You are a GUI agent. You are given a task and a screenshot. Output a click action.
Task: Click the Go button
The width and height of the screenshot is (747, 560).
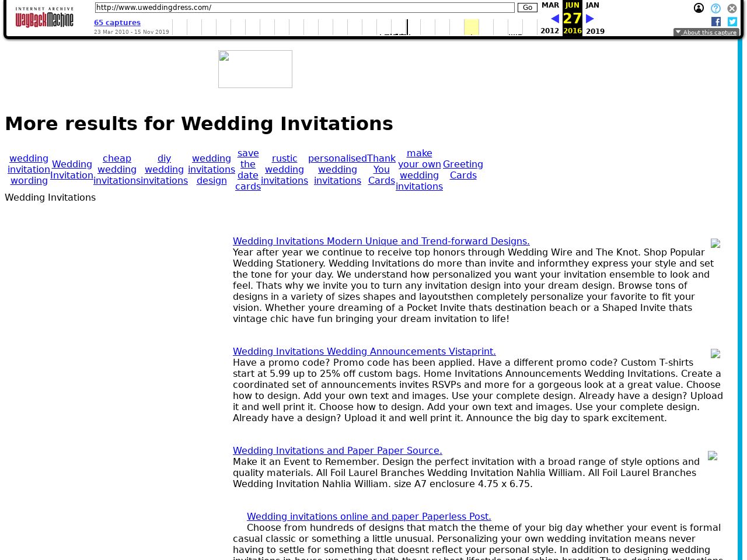tap(527, 8)
